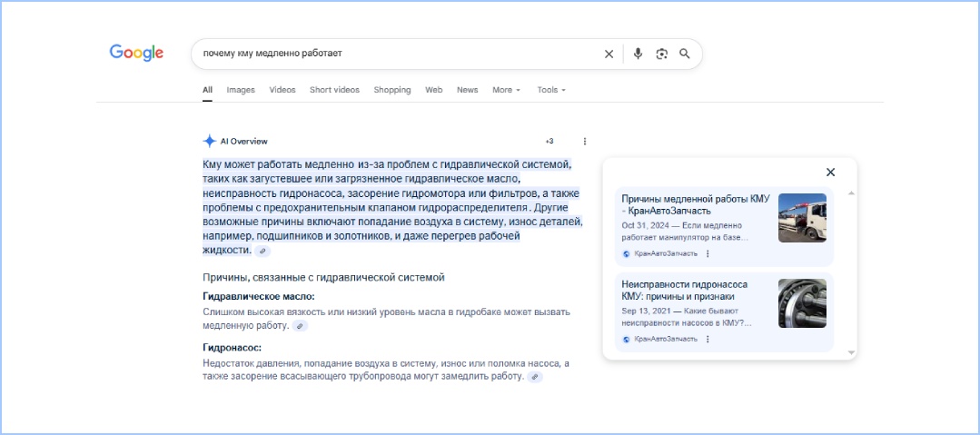Screen dimensions: 980x435
Task: Click the Гидронасос: subheading
Action: coord(232,348)
